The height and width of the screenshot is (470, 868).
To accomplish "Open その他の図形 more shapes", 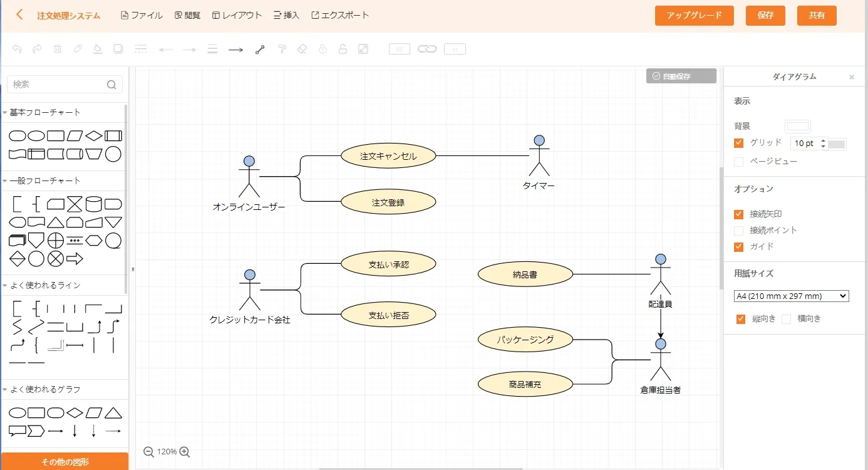I will pyautogui.click(x=65, y=462).
